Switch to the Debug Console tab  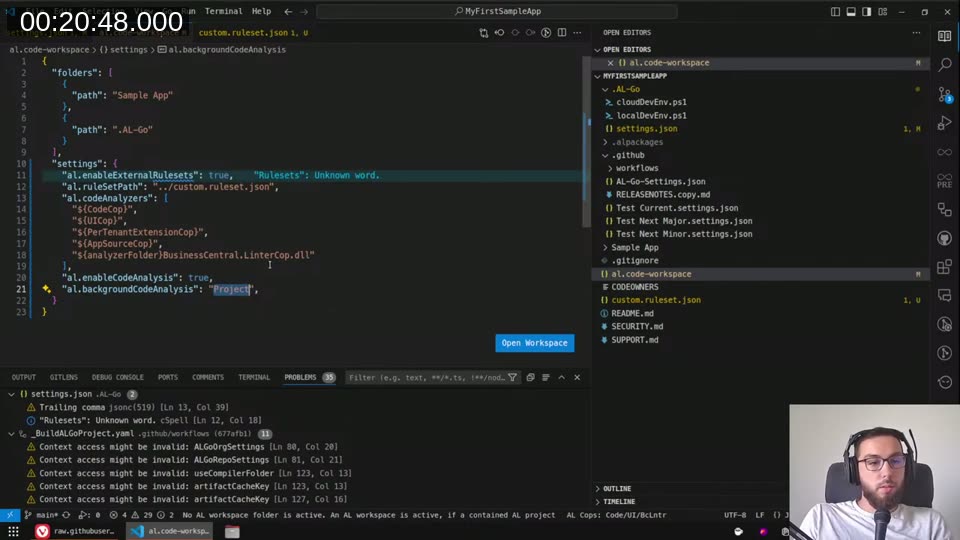tap(118, 378)
